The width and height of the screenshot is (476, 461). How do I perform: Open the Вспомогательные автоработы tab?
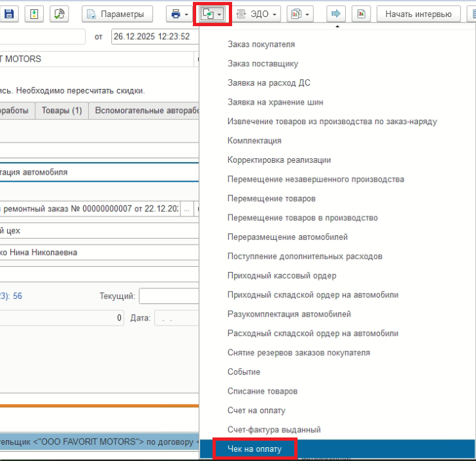[145, 111]
